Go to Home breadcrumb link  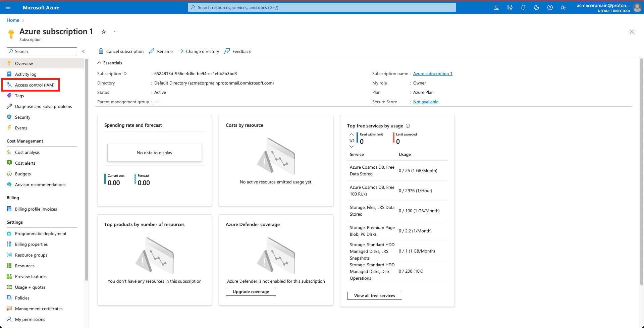pos(13,20)
